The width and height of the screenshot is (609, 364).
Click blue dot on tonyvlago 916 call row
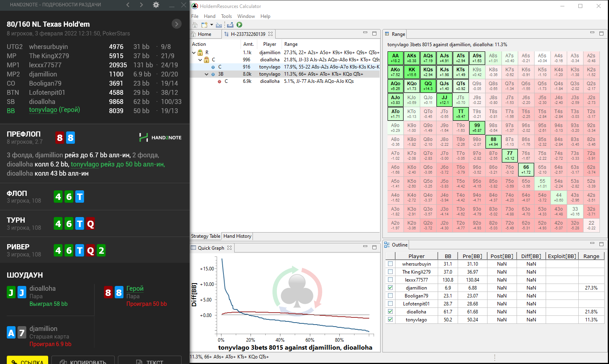click(213, 67)
